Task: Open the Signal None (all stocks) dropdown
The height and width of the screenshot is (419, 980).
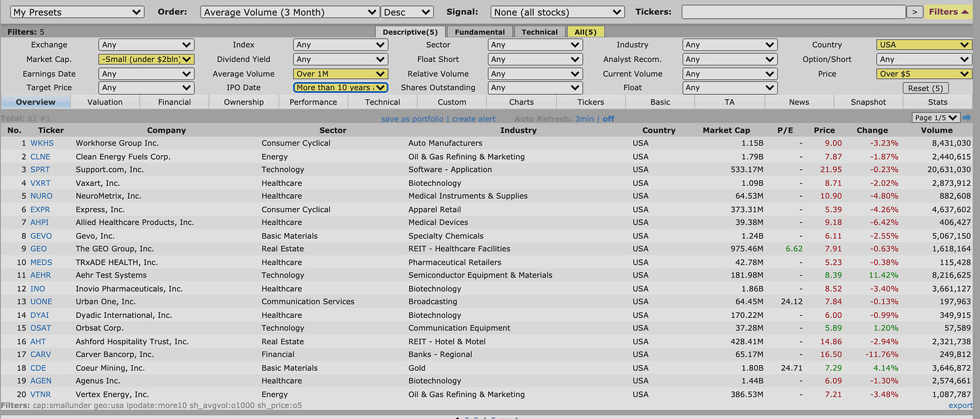Action: coord(557,12)
